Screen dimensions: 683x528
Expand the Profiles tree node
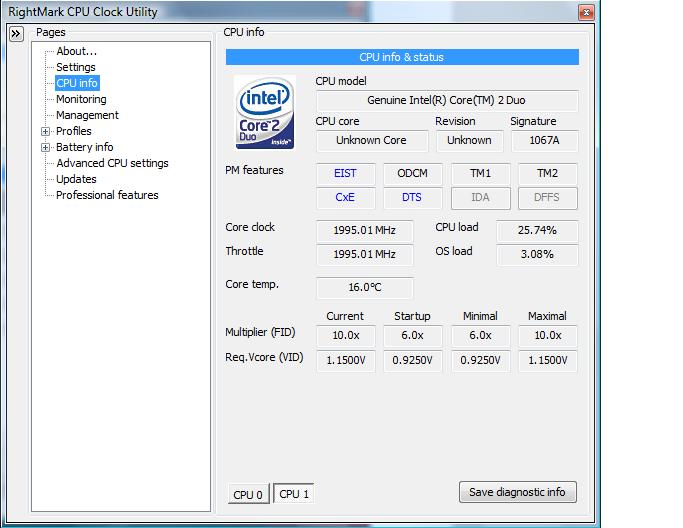click(x=45, y=131)
